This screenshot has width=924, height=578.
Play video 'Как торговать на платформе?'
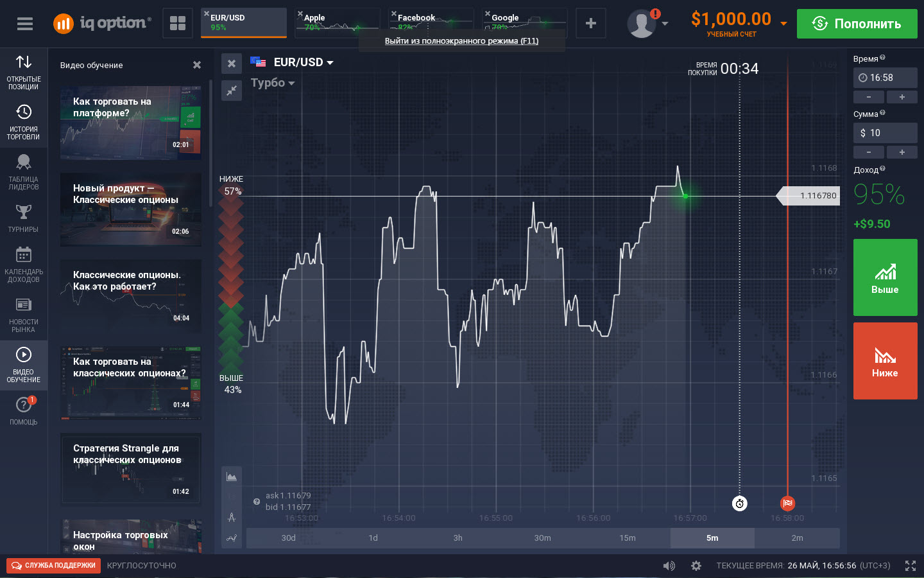pos(131,123)
